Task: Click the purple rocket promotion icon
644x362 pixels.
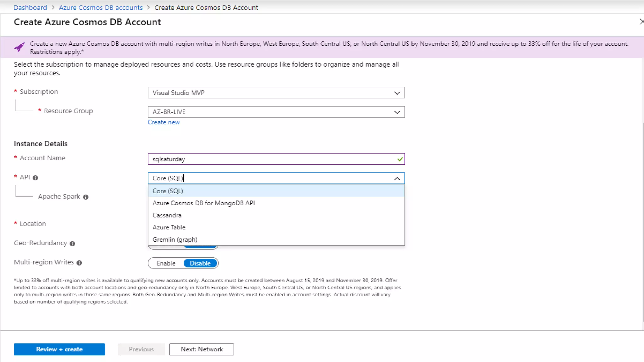Action: pos(19,47)
